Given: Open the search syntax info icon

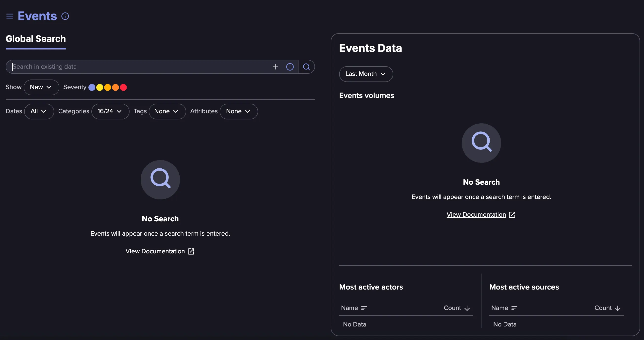Looking at the screenshot, I should tap(290, 67).
